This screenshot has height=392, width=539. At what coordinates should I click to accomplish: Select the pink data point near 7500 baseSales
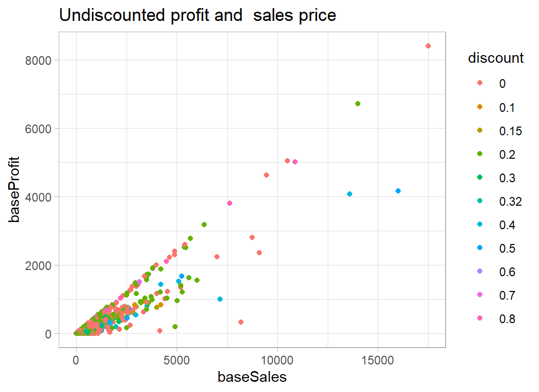coord(230,203)
